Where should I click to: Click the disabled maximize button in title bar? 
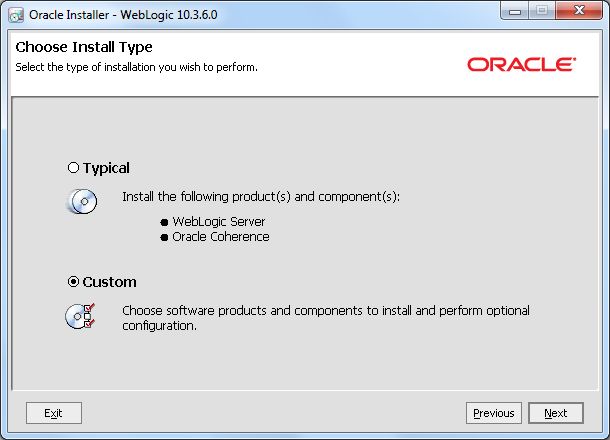[542, 11]
